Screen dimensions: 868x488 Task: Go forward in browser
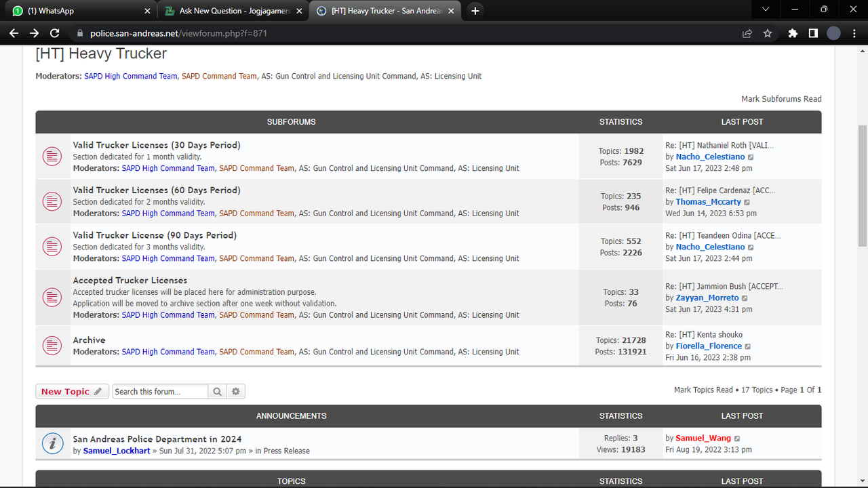tap(34, 33)
